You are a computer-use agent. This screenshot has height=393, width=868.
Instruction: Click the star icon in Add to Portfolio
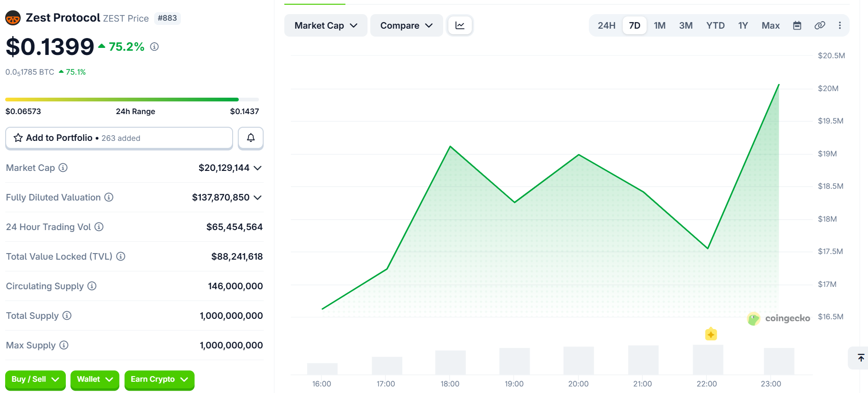[18, 138]
